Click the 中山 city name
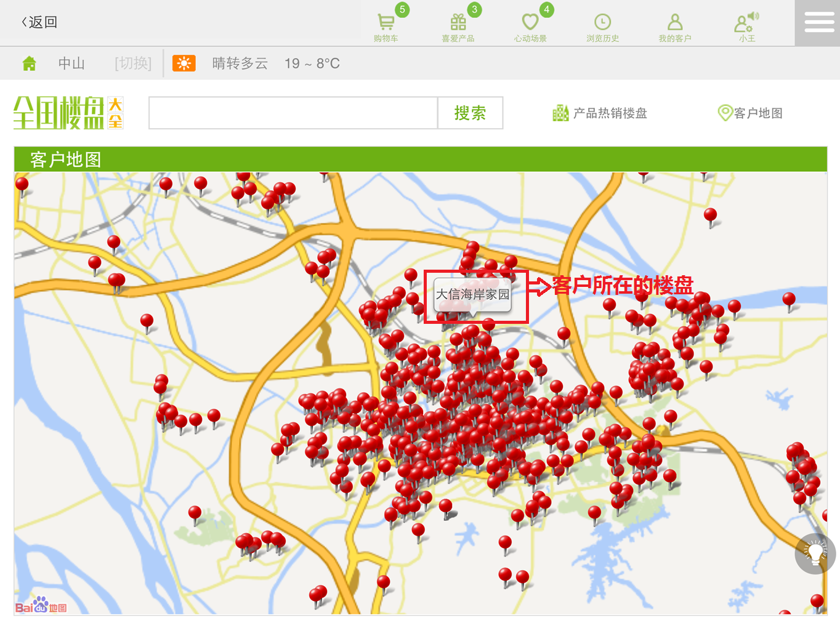Viewport: 840px width, 628px height. coord(71,63)
